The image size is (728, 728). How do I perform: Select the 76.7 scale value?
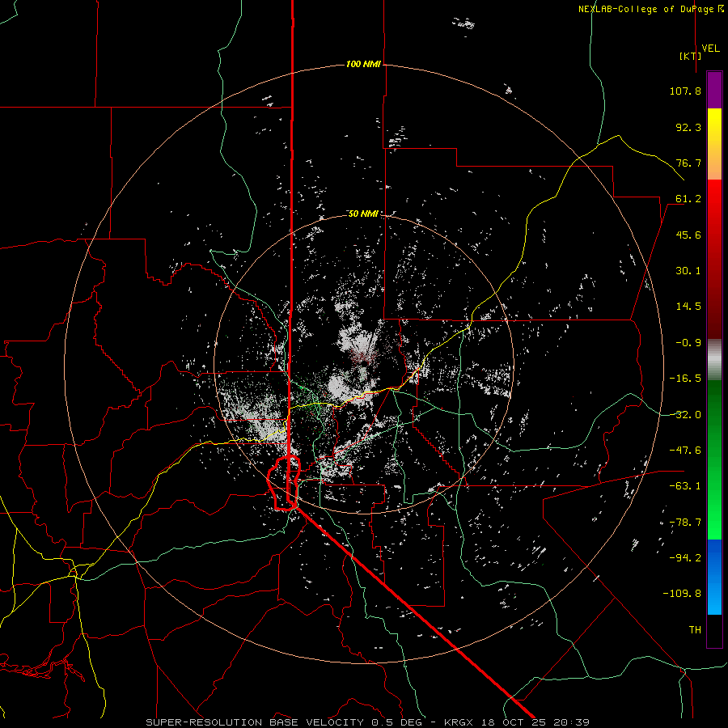(x=688, y=163)
